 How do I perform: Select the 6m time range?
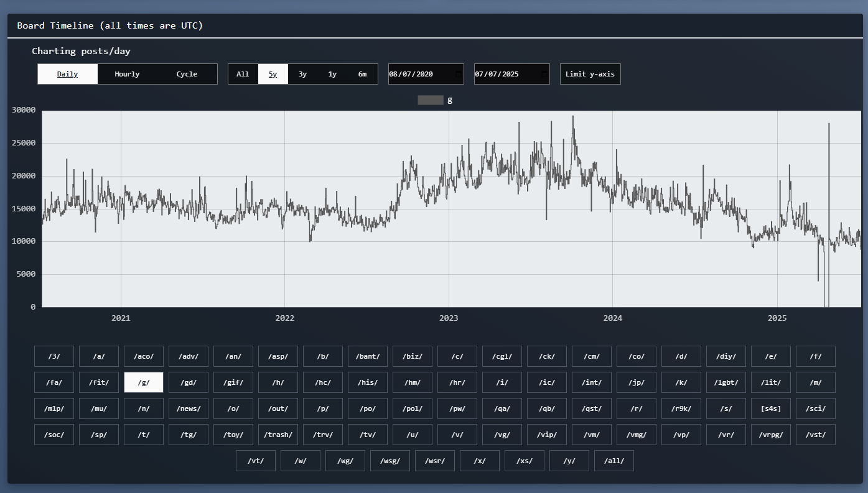click(362, 74)
